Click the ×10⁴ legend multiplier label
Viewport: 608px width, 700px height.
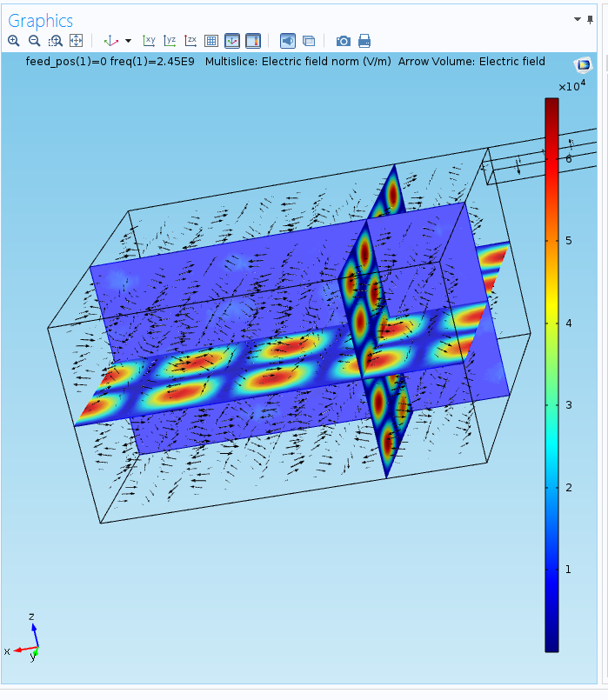pos(571,86)
